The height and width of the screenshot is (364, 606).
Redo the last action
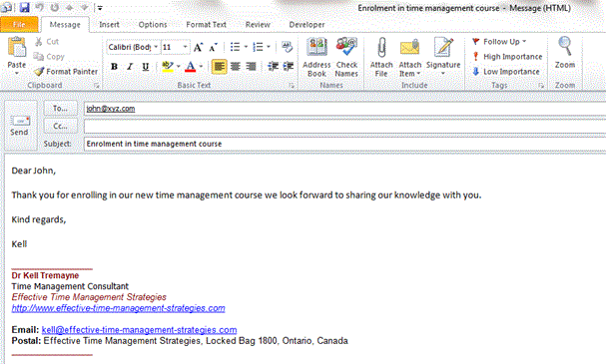[x=55, y=7]
